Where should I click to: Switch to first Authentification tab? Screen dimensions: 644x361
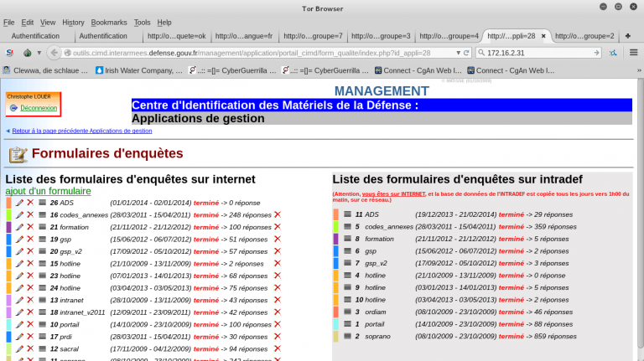click(x=35, y=36)
